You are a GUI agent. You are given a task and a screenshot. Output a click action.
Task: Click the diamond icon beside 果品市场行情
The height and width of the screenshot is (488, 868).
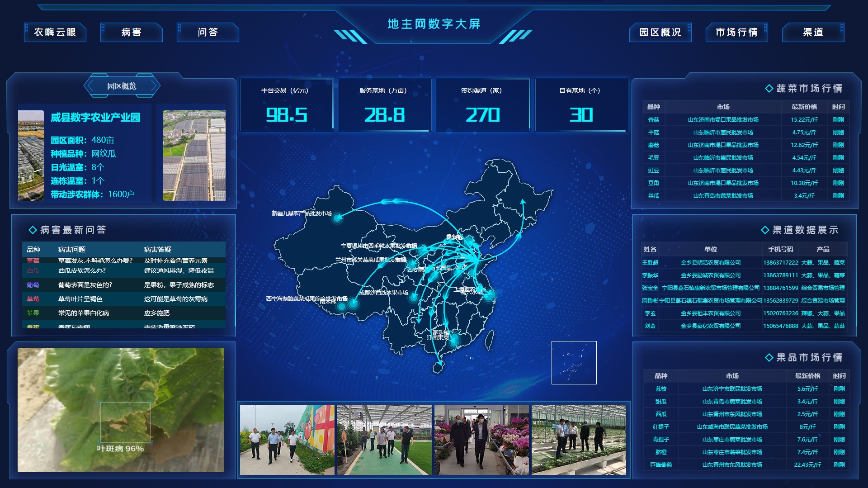[769, 358]
